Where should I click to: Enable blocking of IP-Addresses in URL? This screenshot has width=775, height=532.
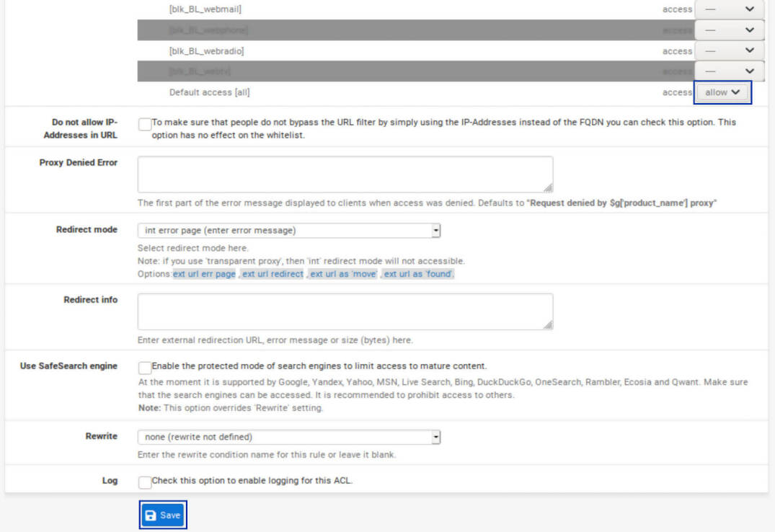pos(144,124)
